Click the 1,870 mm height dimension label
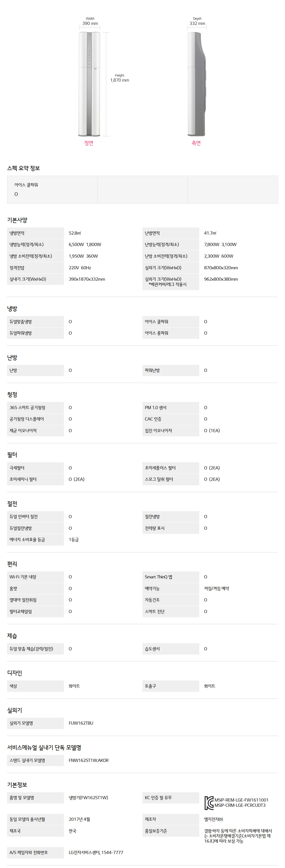The height and width of the screenshot is (868, 285). (x=120, y=80)
